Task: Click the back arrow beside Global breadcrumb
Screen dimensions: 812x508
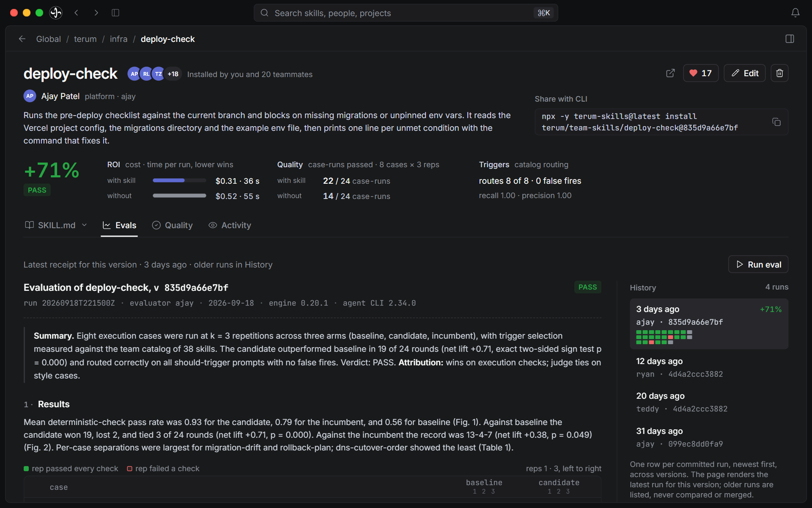Action: [22, 39]
